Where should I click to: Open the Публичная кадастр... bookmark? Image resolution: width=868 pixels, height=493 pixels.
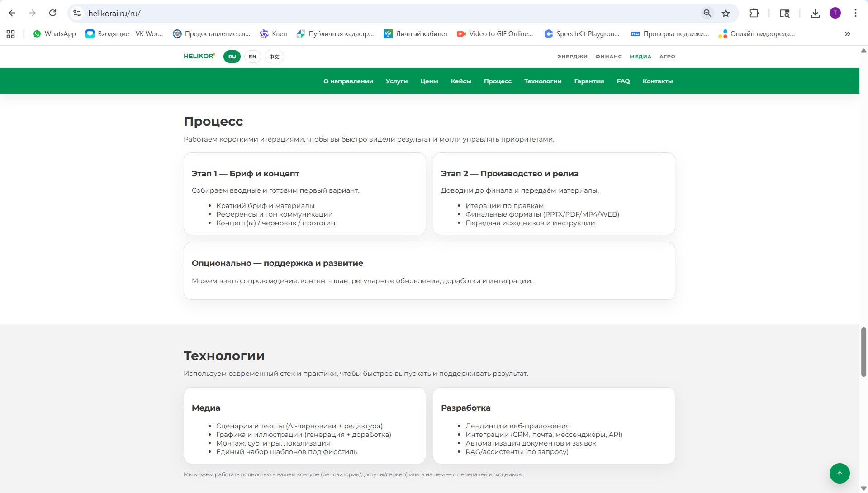tap(335, 34)
